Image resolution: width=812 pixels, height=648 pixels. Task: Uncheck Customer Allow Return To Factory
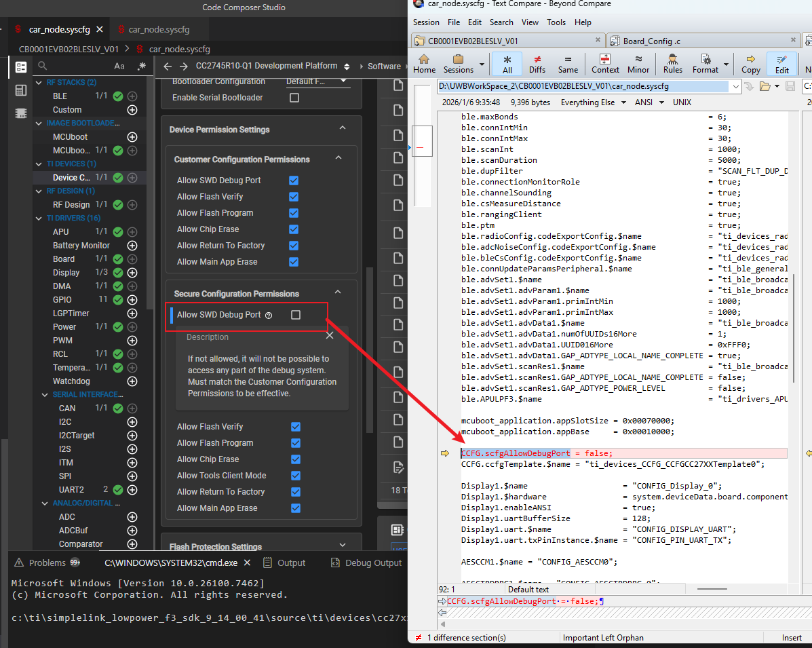[294, 246]
